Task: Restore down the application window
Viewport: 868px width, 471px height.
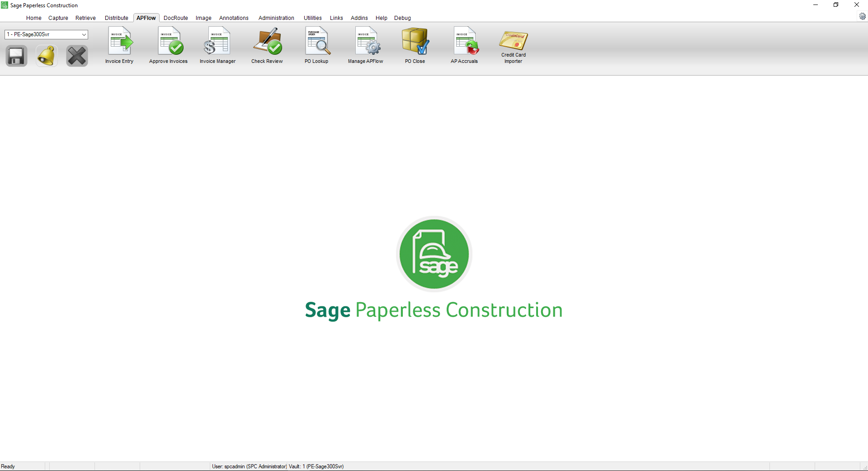Action: [x=836, y=5]
